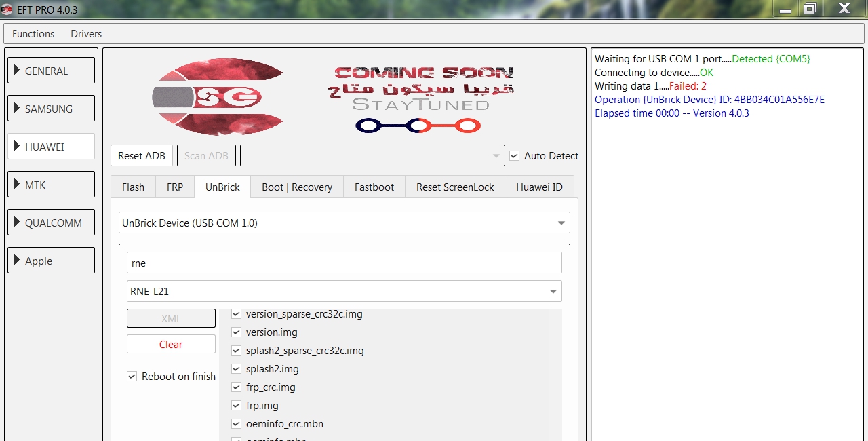Image resolution: width=868 pixels, height=441 pixels.
Task: Click the Reset ADB button
Action: 142,155
